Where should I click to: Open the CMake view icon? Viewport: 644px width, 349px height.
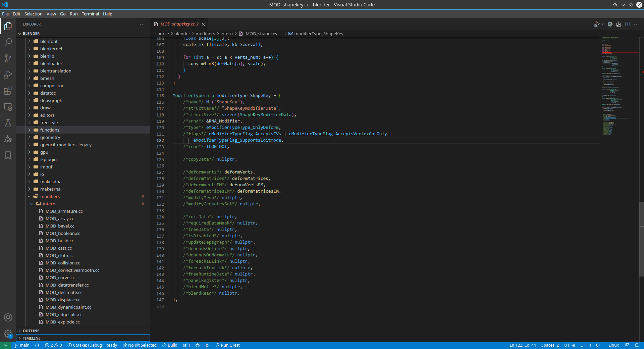(8, 139)
